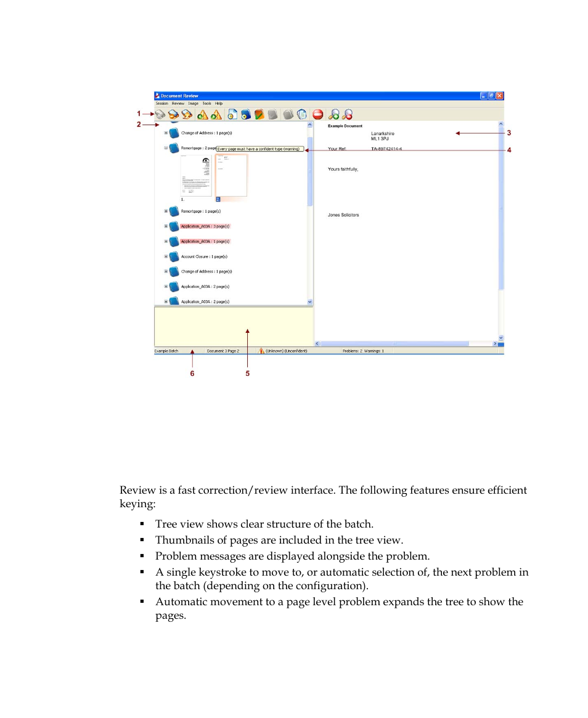
Task: Click book icon beside Application_A03A : 1 page(s)
Action: coord(174,242)
